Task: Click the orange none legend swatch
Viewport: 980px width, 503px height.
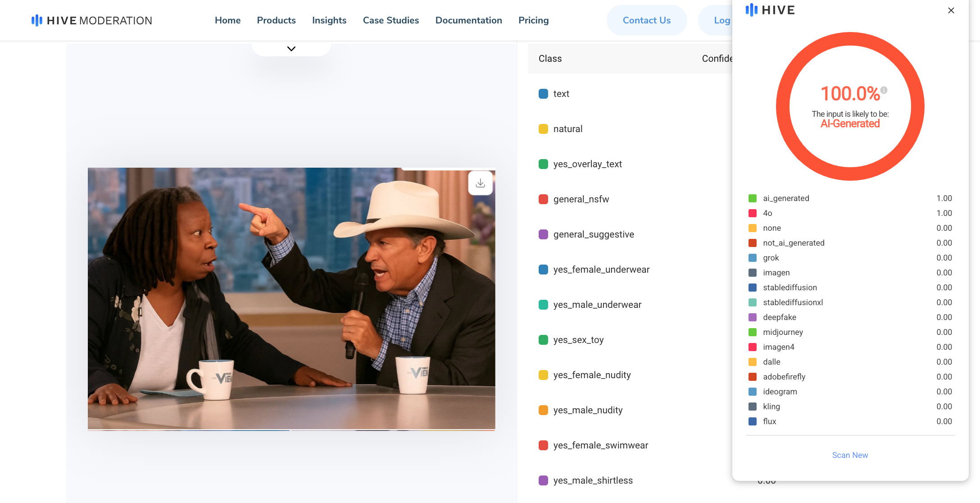Action: click(753, 228)
